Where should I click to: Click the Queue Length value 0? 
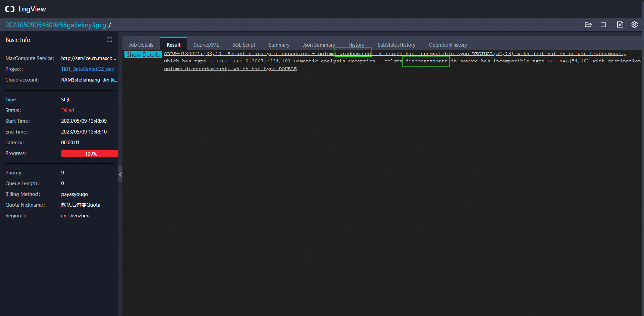(x=62, y=183)
